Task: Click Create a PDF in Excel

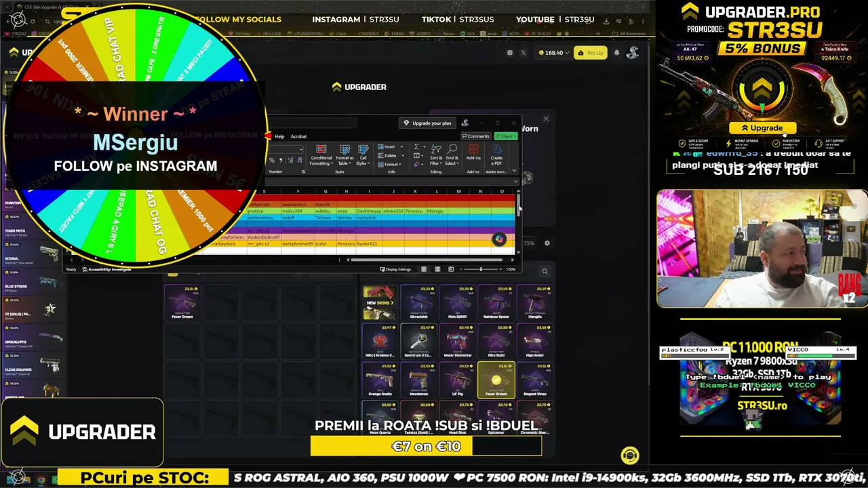Action: click(496, 155)
